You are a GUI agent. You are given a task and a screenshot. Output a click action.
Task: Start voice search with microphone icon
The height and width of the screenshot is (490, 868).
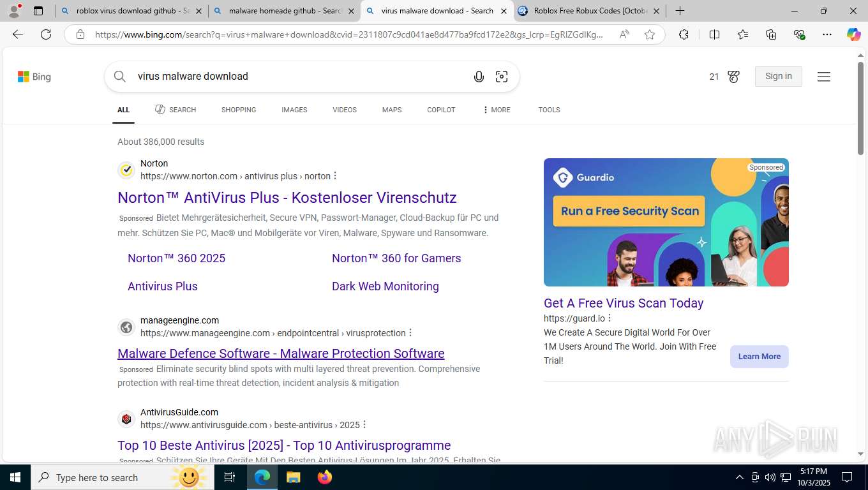479,77
